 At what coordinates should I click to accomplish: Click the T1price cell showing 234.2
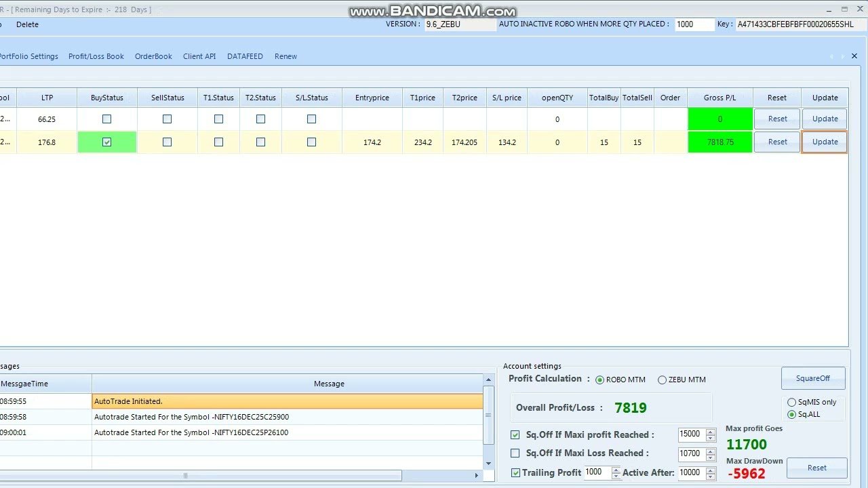point(422,142)
